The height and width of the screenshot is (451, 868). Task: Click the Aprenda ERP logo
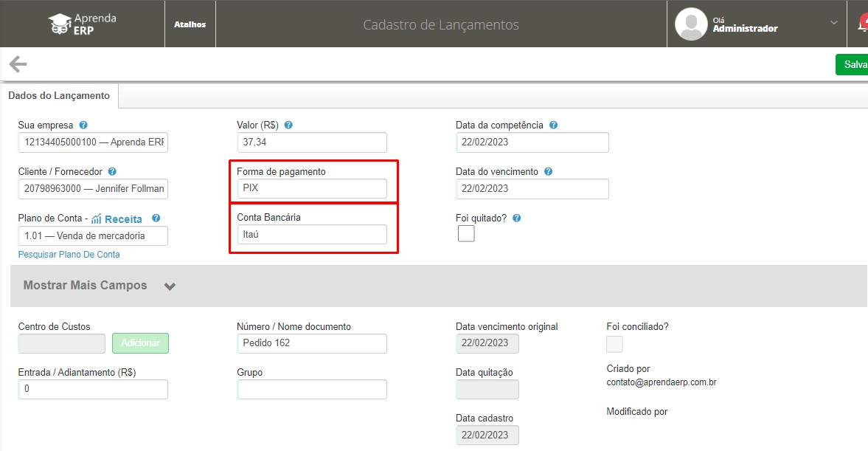[83, 24]
